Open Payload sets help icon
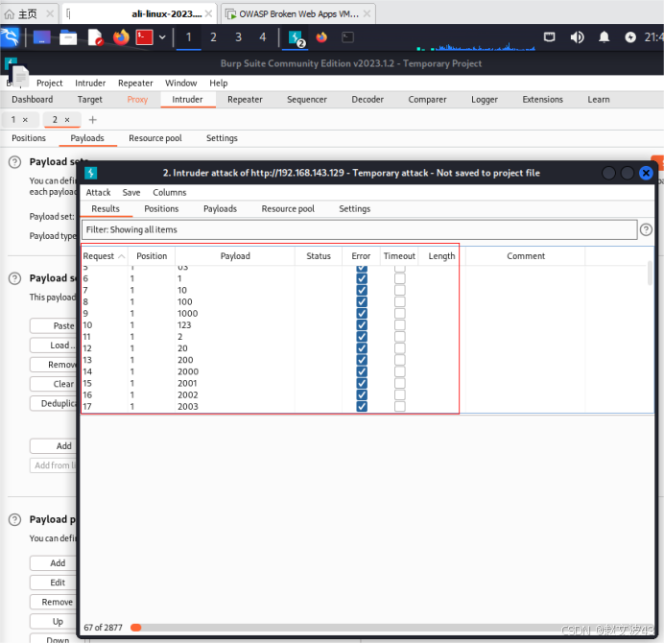664x644 pixels. [14, 162]
